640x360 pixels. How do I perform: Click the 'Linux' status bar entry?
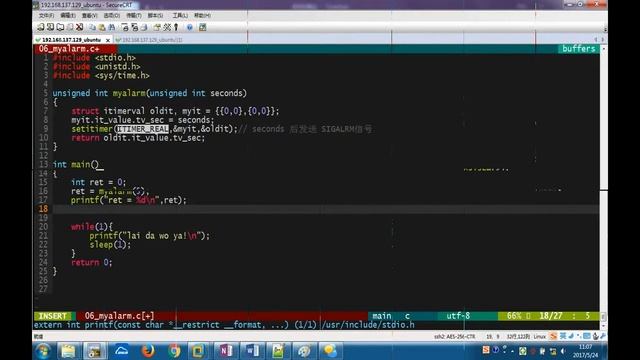tap(539, 337)
